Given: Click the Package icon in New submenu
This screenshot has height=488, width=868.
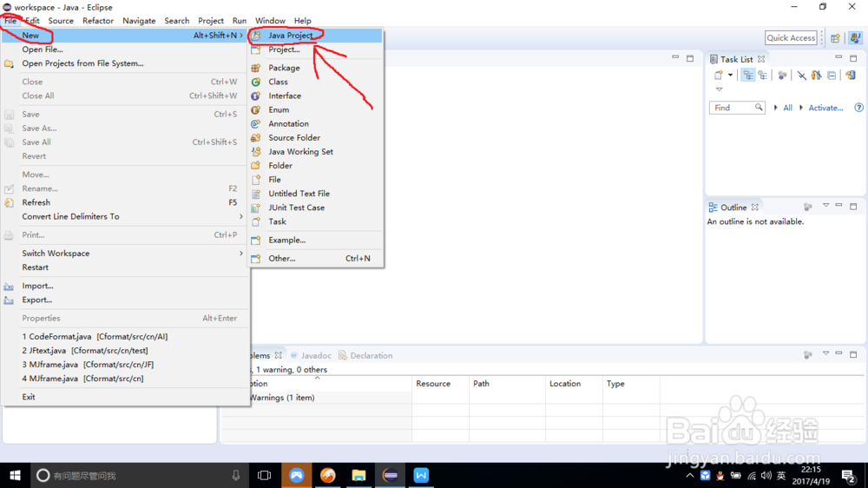Looking at the screenshot, I should click(x=256, y=68).
